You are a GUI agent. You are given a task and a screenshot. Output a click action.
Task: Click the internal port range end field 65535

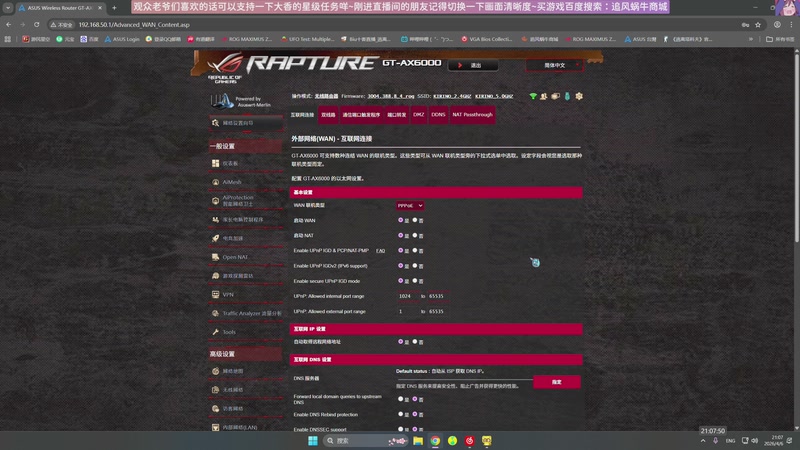click(x=438, y=296)
